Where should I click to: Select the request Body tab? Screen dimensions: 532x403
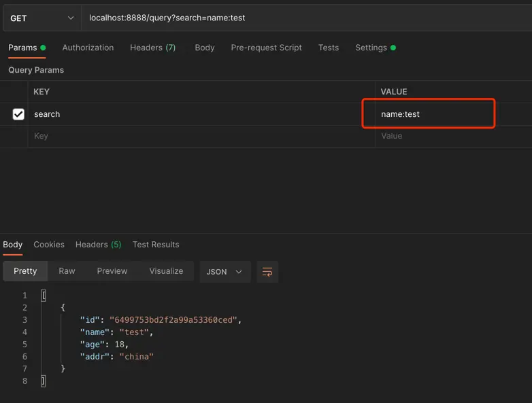pyautogui.click(x=204, y=48)
